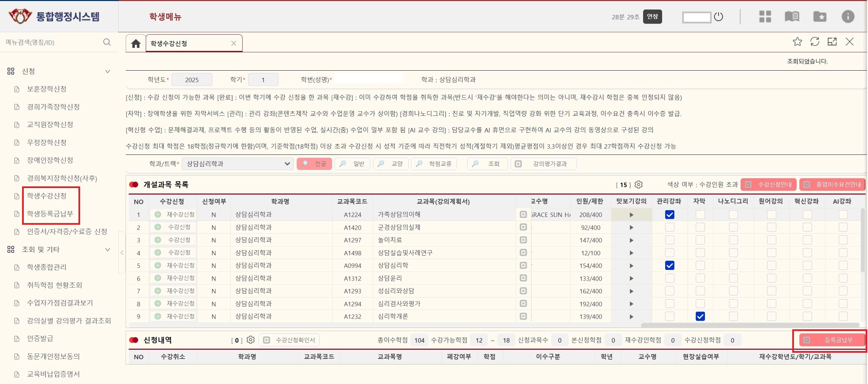Toggle 원어강의 checkbox for 놀이치료

pyautogui.click(x=772, y=240)
